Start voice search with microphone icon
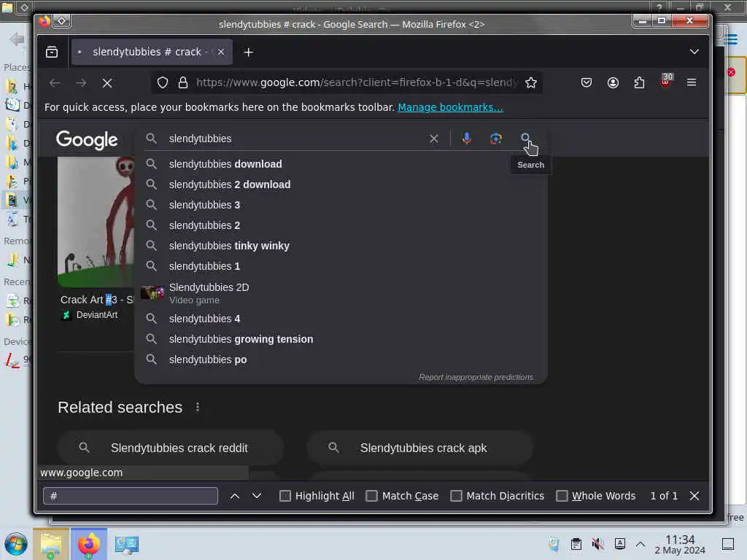747x560 pixels. point(466,138)
